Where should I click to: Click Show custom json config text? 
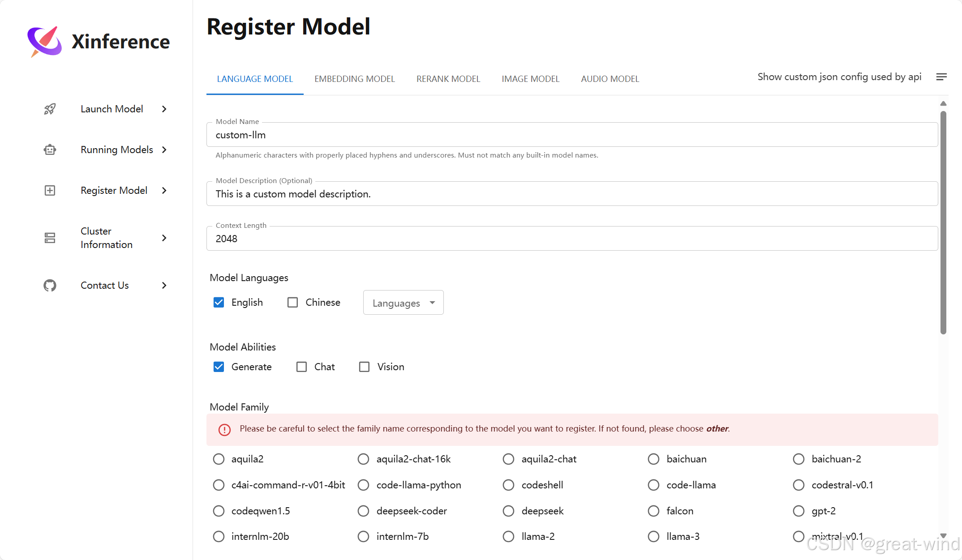point(839,77)
